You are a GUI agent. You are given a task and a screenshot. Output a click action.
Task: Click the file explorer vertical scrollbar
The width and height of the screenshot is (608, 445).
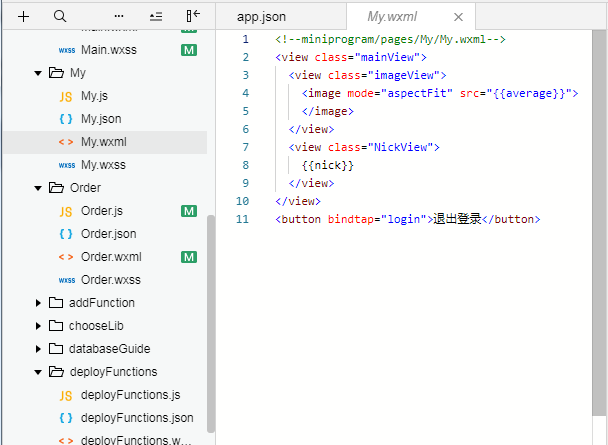tap(211, 324)
